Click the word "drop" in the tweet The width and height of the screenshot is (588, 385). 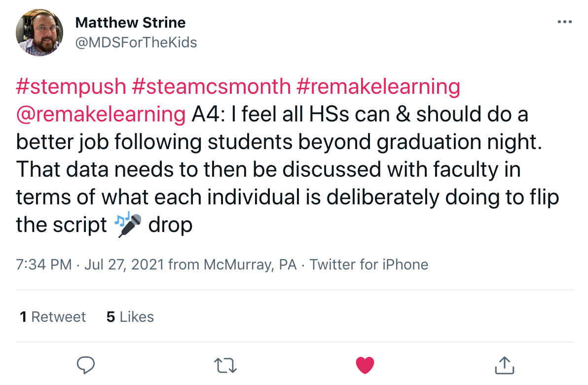pos(170,225)
